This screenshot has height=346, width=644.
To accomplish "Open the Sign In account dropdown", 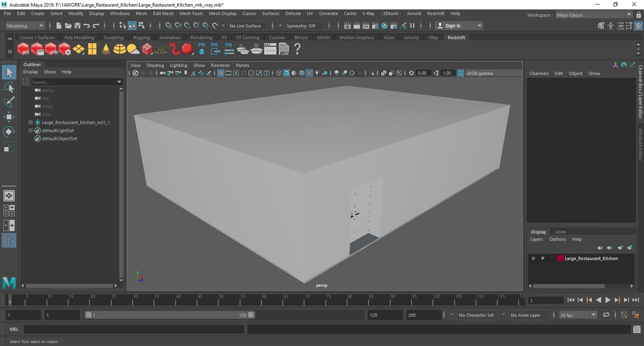I will tap(459, 26).
